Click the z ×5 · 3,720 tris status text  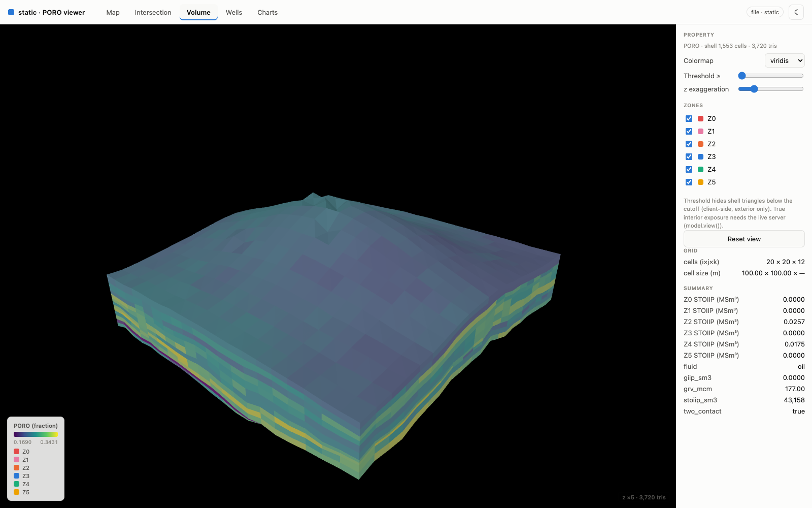[644, 497]
